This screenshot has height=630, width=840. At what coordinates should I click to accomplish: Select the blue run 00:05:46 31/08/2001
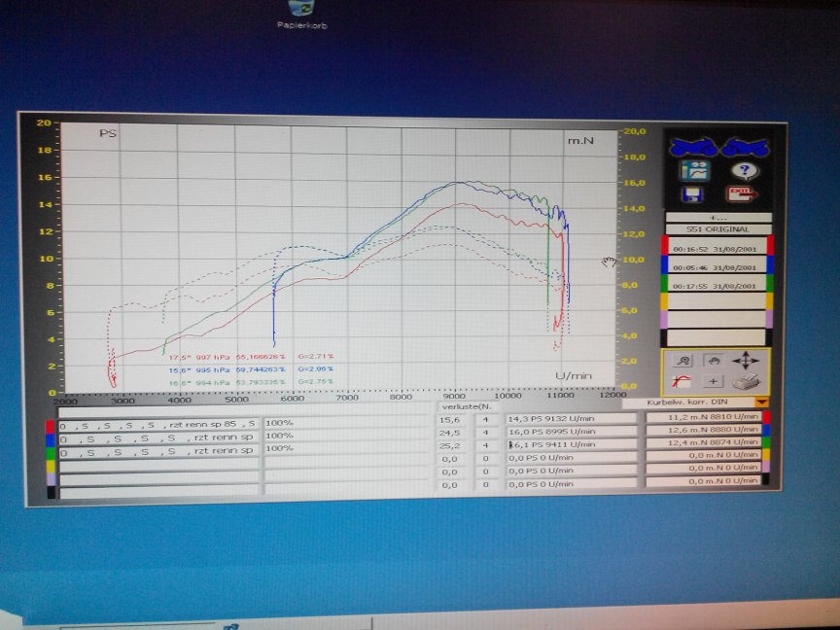pyautogui.click(x=718, y=265)
